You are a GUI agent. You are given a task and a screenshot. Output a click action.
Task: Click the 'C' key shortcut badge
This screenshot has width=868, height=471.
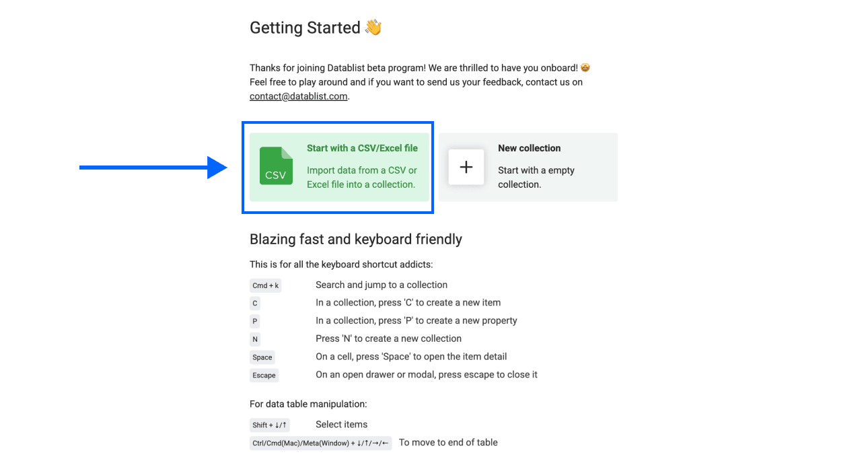[255, 303]
